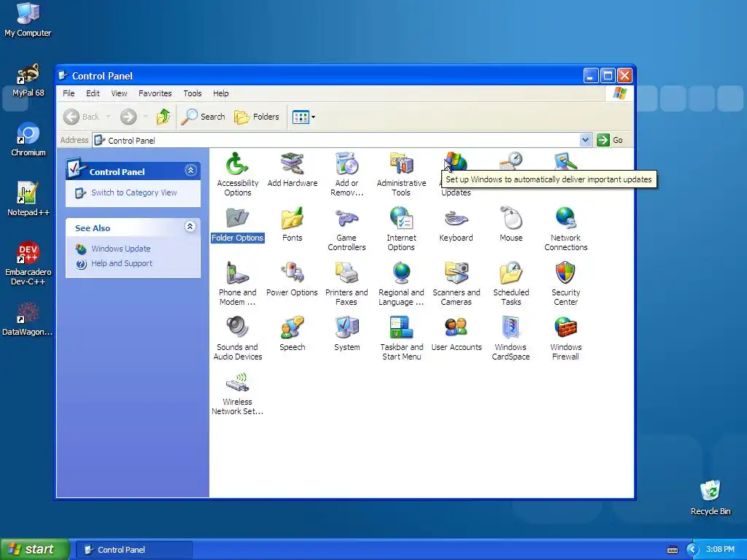747x560 pixels.
Task: Select the Chromium desktop shortcut
Action: 28,139
